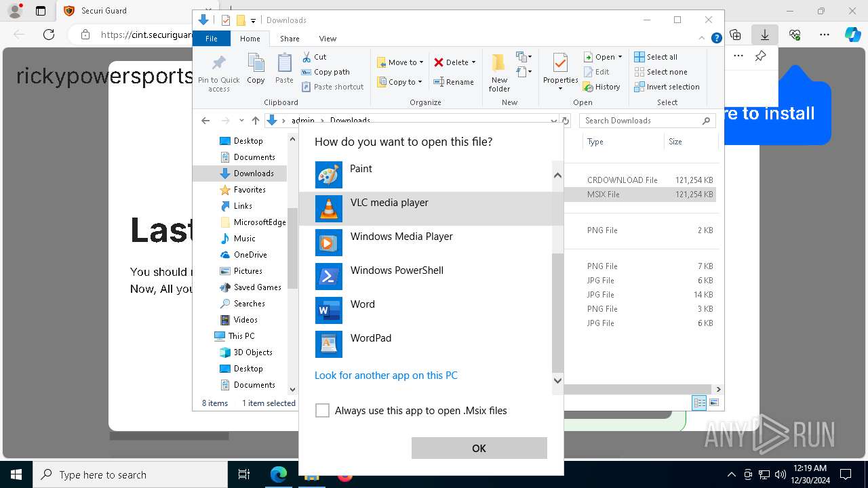Open Explorer Help icon
Viewport: 868px width, 488px height.
(716, 39)
